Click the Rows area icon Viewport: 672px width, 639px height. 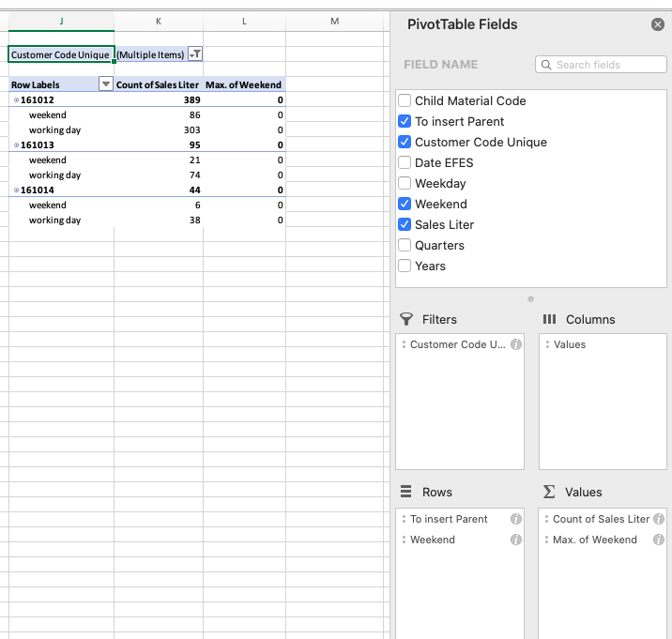click(405, 491)
